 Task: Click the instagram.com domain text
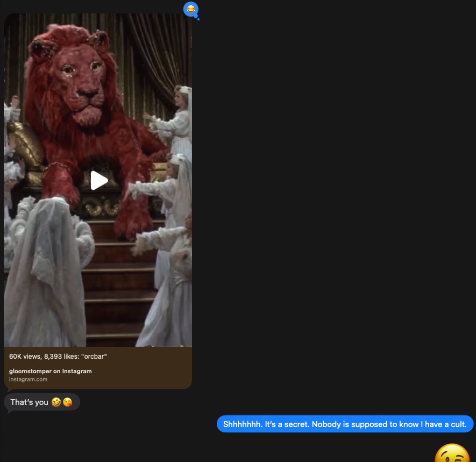coord(28,379)
